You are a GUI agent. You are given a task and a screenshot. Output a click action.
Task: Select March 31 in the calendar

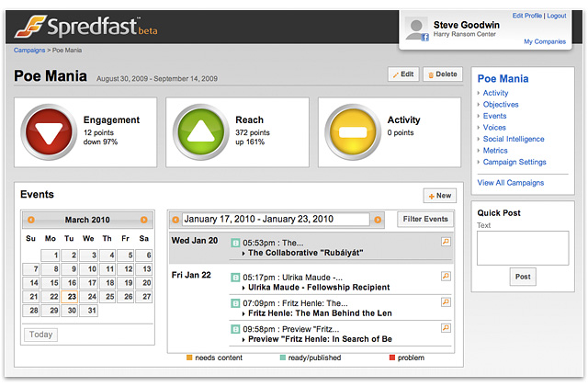tap(88, 311)
